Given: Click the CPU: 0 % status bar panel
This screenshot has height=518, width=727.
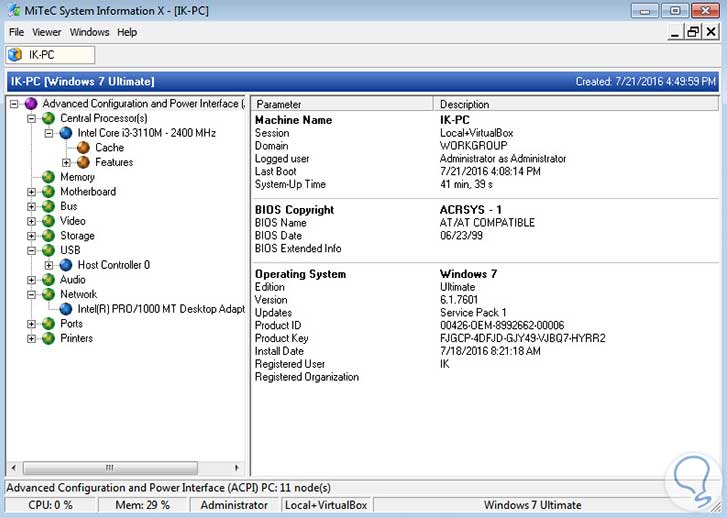Looking at the screenshot, I should coord(50,505).
